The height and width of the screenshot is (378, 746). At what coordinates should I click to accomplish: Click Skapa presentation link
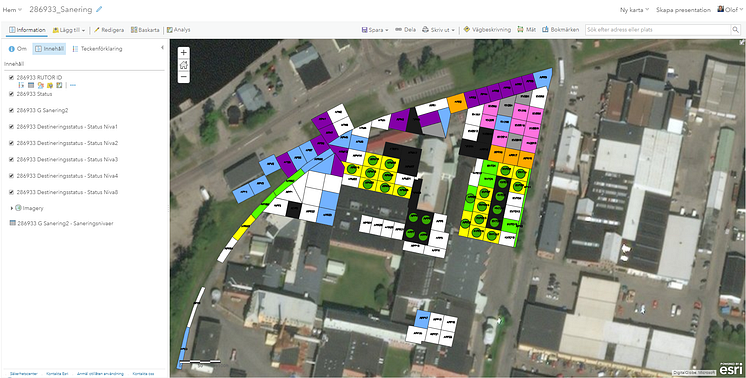point(683,10)
